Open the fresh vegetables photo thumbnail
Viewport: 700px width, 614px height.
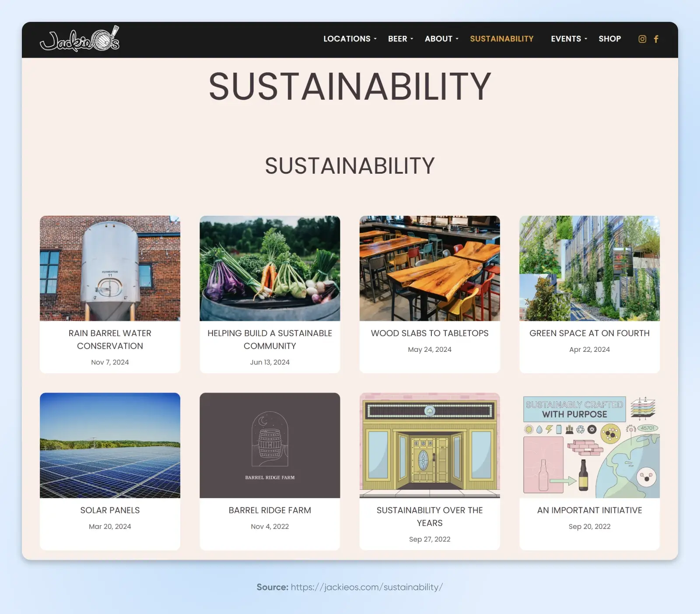tap(269, 268)
